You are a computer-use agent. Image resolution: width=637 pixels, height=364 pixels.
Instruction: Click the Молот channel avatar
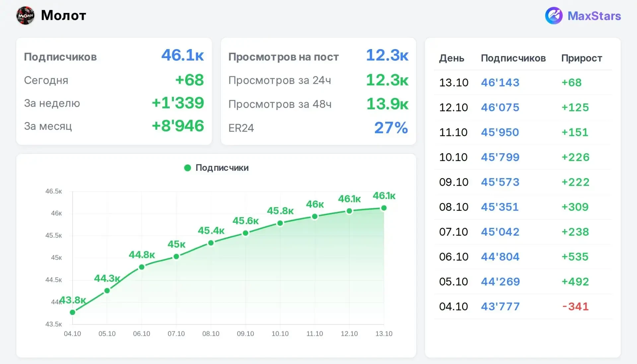[x=26, y=16]
